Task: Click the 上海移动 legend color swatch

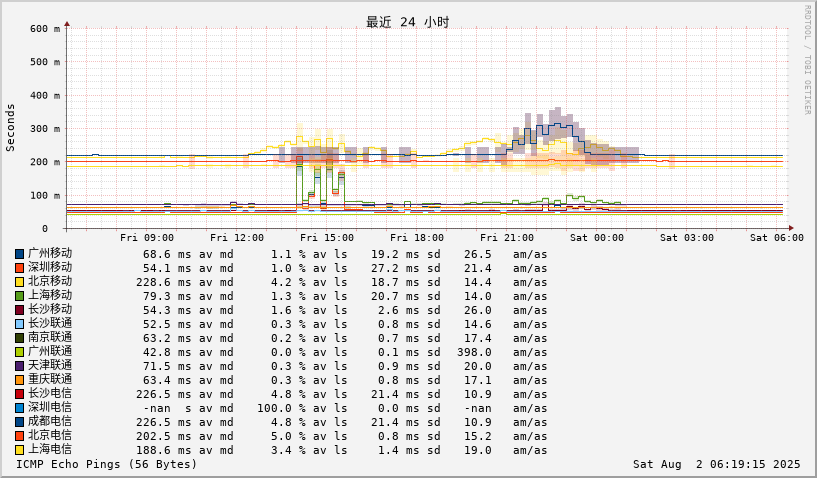Action: pos(19,296)
